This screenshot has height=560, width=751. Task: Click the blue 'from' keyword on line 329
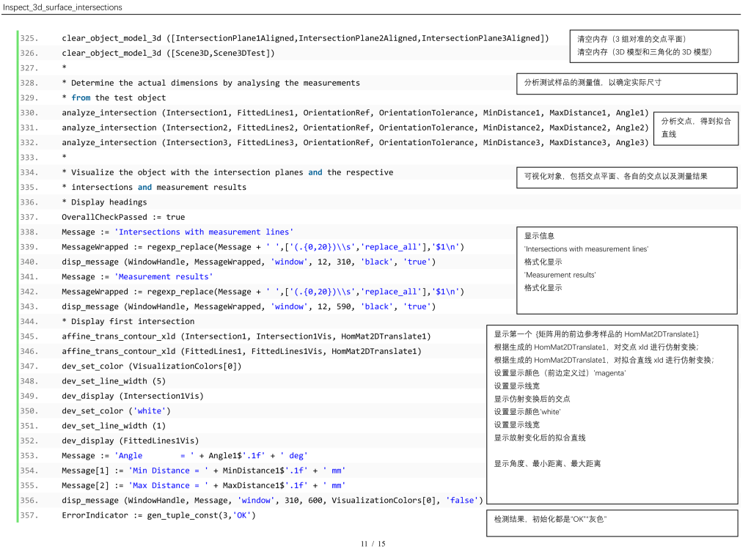click(x=81, y=97)
